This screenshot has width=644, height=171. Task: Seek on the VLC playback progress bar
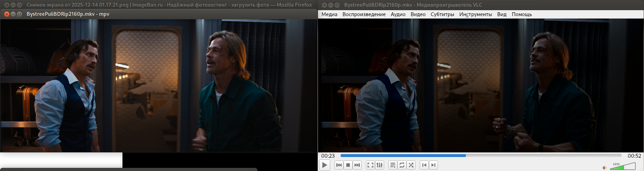(481, 156)
